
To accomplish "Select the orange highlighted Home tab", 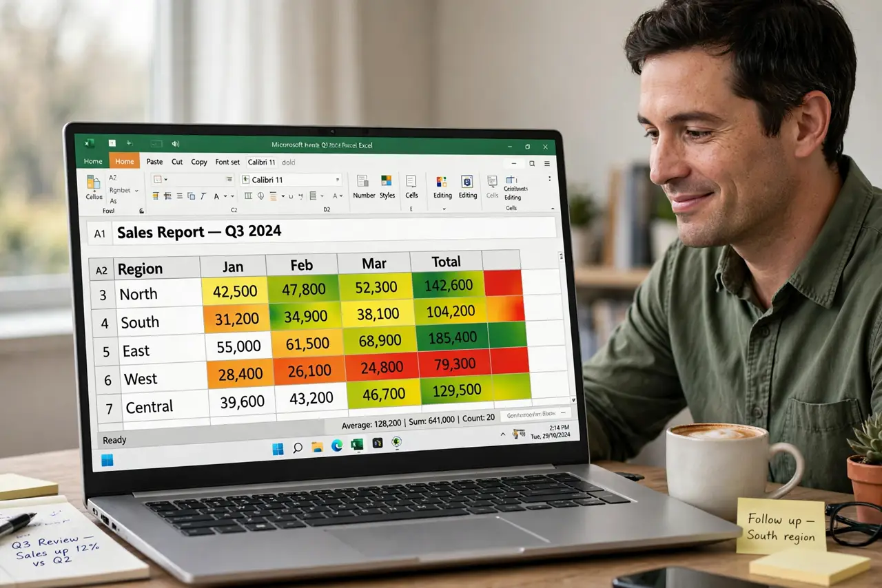I will point(124,161).
